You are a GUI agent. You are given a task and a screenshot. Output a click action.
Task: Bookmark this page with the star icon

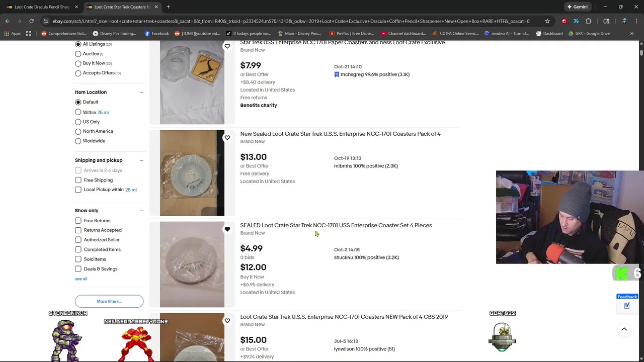[x=547, y=21]
